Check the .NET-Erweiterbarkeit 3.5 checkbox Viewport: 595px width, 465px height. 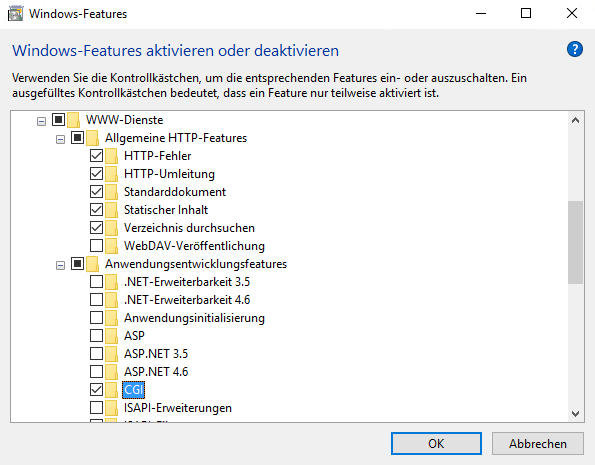coord(96,282)
